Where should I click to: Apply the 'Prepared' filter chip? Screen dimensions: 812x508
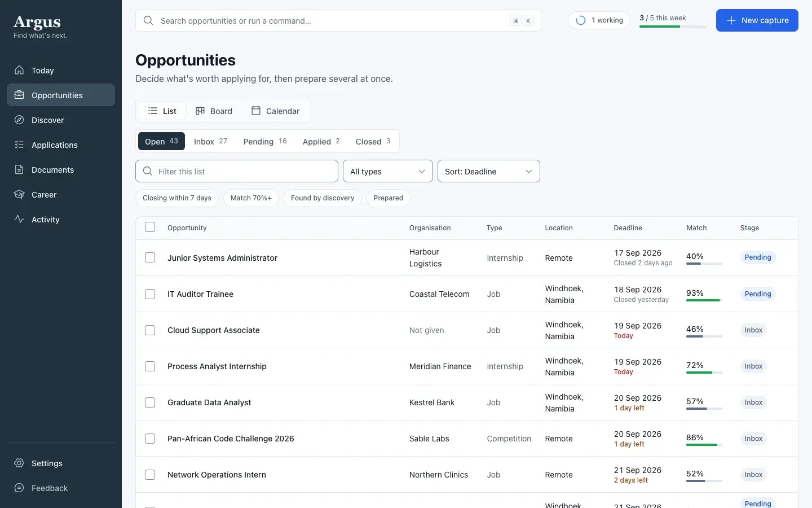(x=388, y=198)
